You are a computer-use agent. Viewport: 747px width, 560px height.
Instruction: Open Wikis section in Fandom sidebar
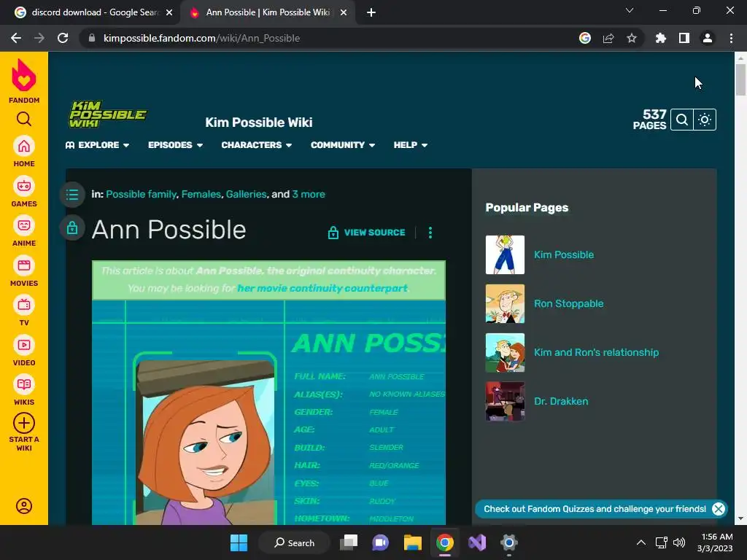24,391
